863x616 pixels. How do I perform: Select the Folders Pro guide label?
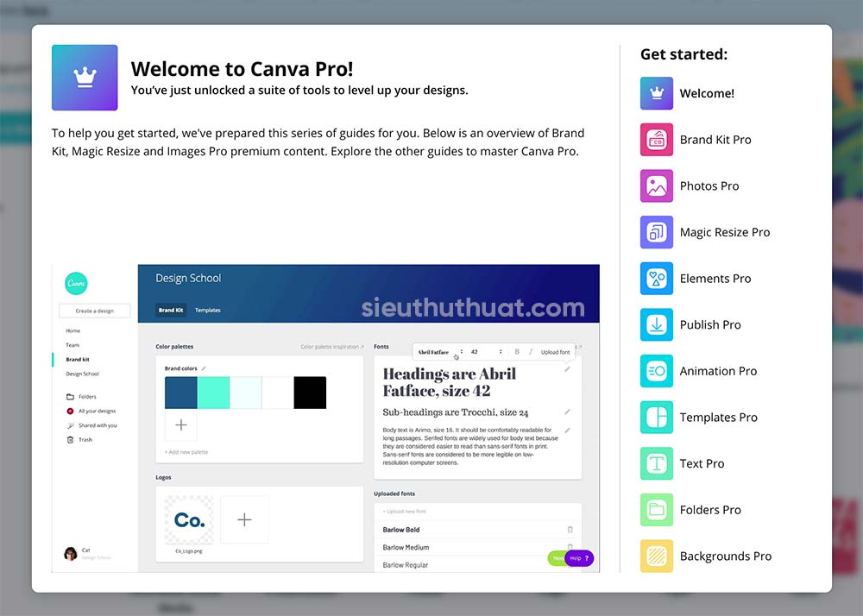click(x=710, y=509)
